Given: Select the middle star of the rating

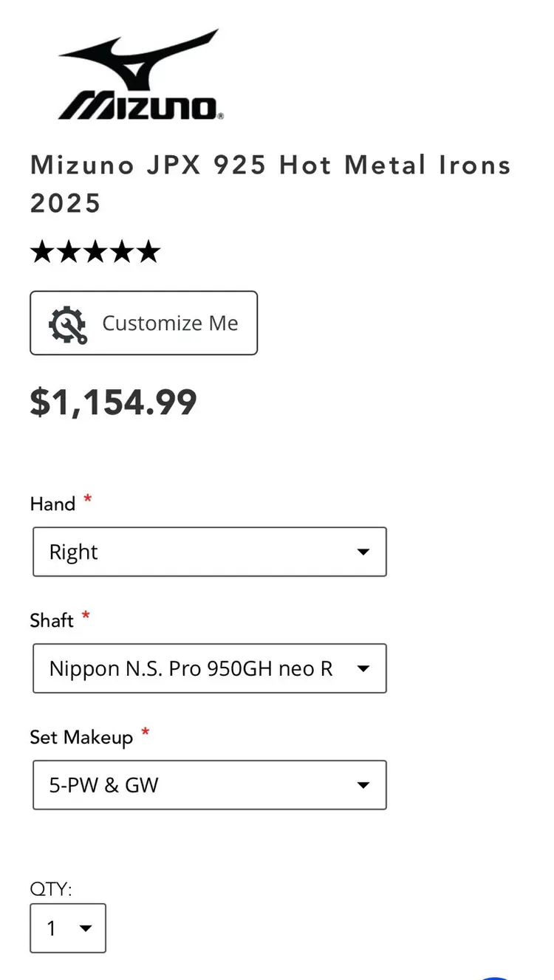Looking at the screenshot, I should tap(96, 253).
